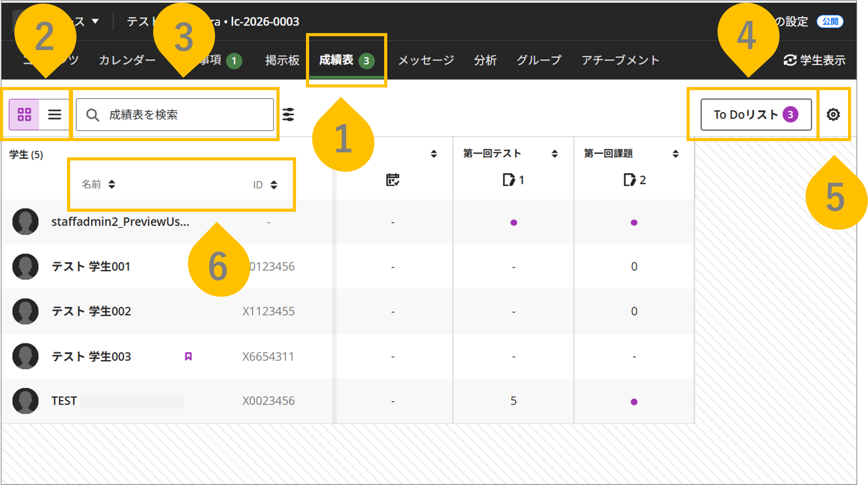This screenshot has height=485, width=868.
Task: Open the To Do list button
Action: click(756, 115)
